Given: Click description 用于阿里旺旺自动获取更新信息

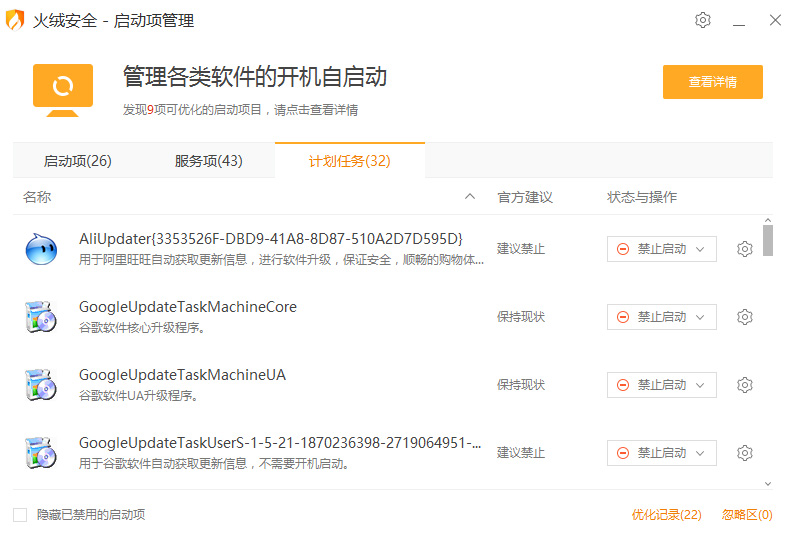Looking at the screenshot, I should 281,260.
